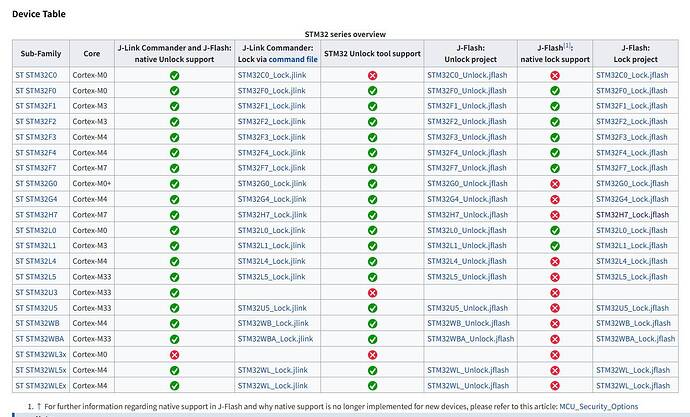Screen dimensions: 690x417
Task: Select Cortex-M7 cell in STM32H7 row
Action: coord(90,215)
